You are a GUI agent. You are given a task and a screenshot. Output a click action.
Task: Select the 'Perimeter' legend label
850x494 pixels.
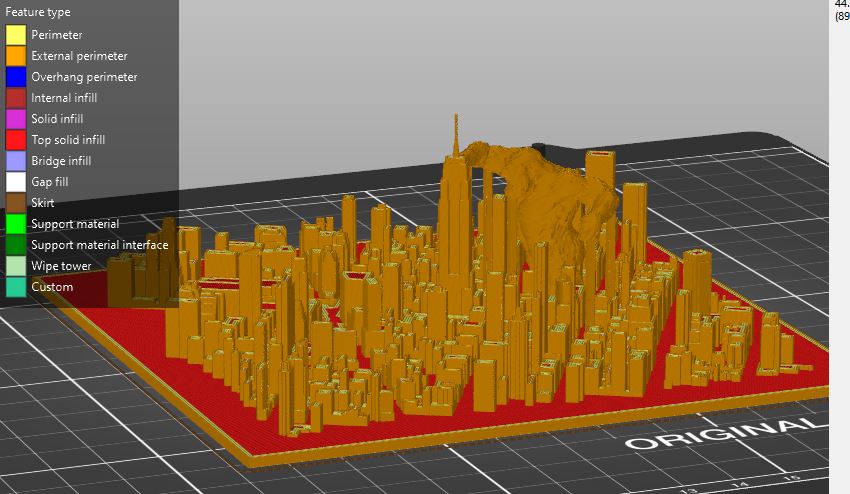pos(57,35)
